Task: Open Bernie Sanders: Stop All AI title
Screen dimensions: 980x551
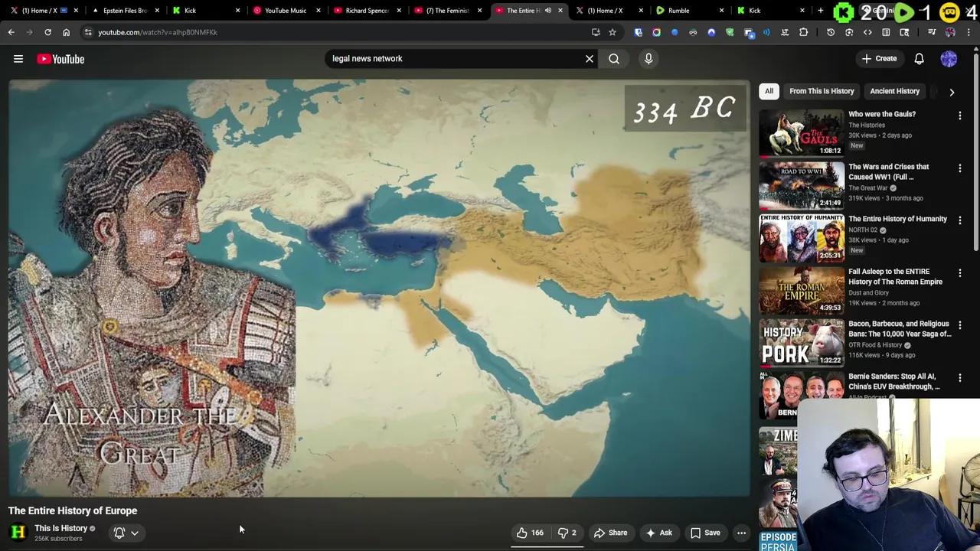Action: (x=894, y=381)
